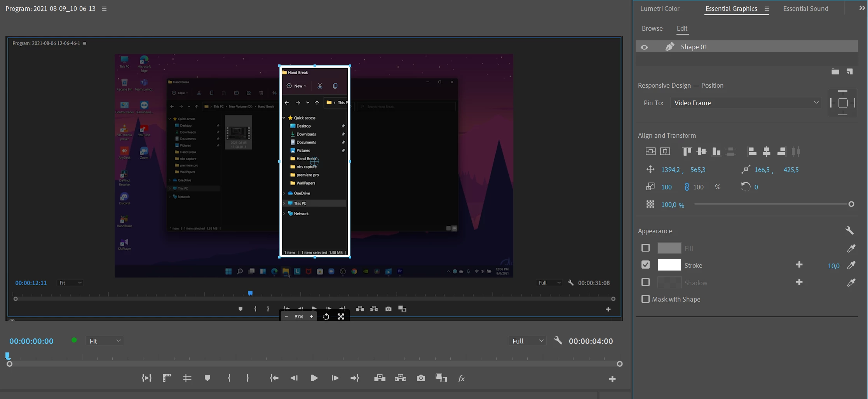The width and height of the screenshot is (868, 399).
Task: Add a marker with the shield-shaped button
Action: pos(207,378)
